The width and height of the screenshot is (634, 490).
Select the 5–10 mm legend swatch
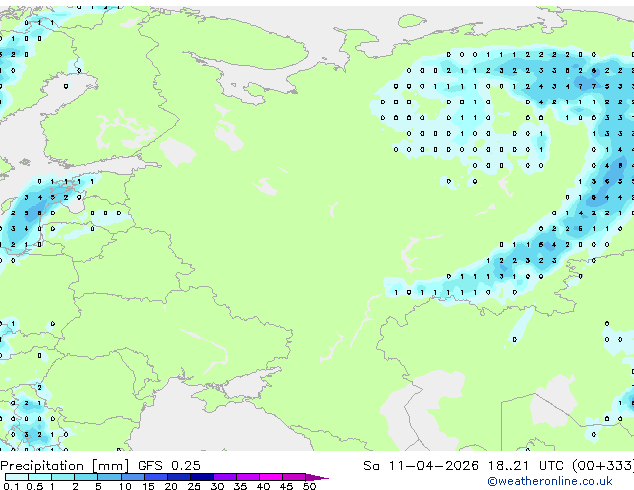click(x=110, y=477)
